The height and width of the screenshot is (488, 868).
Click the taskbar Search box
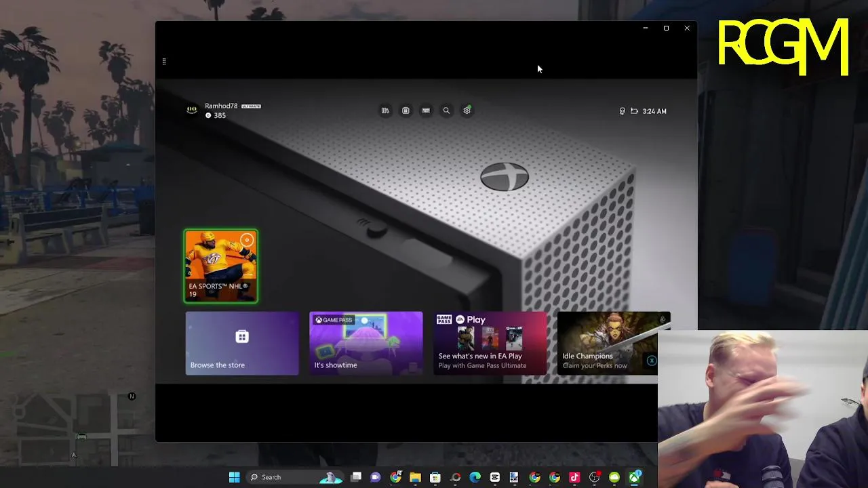point(294,477)
